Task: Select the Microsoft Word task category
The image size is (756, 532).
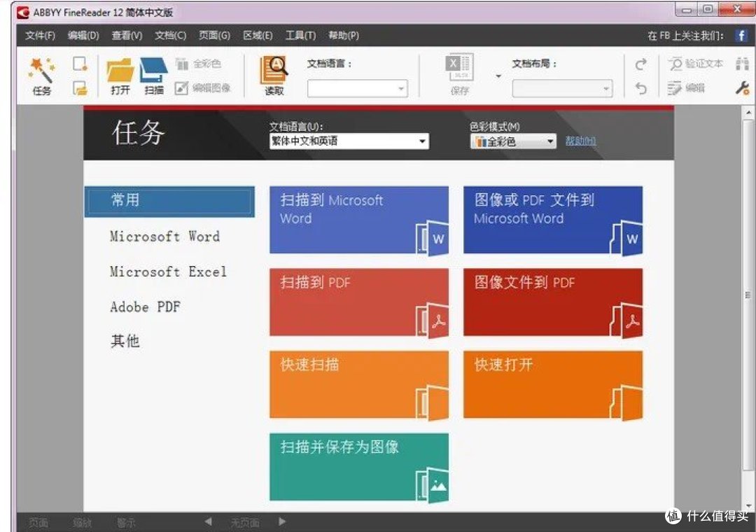Action: click(164, 237)
